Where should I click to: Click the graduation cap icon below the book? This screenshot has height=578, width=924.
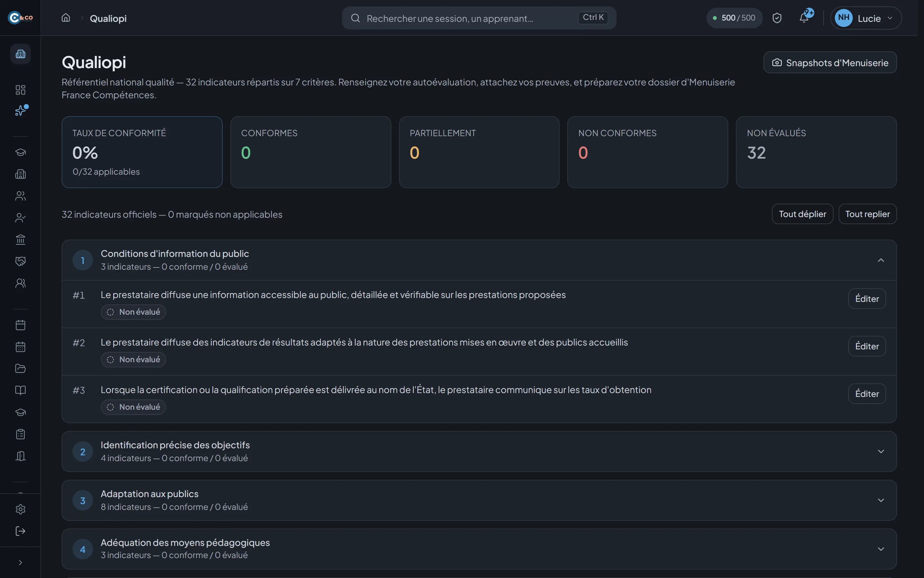[21, 413]
